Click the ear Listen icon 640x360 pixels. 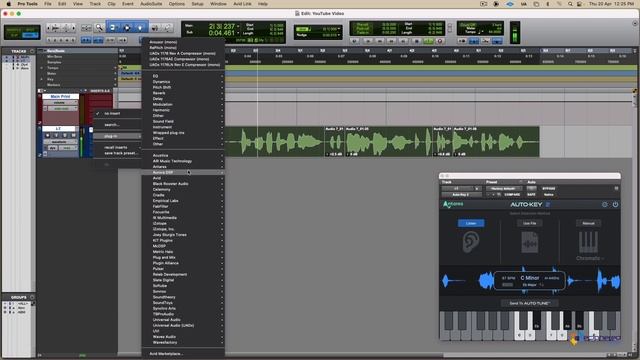click(471, 242)
